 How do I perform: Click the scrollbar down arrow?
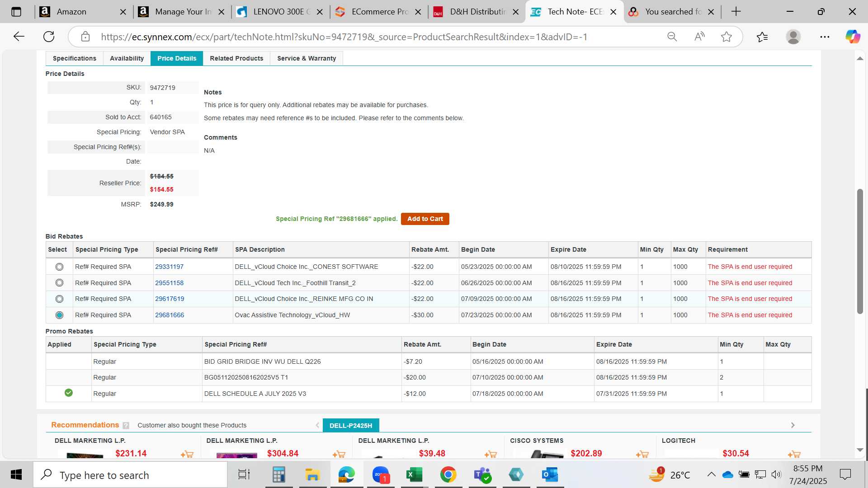(860, 450)
